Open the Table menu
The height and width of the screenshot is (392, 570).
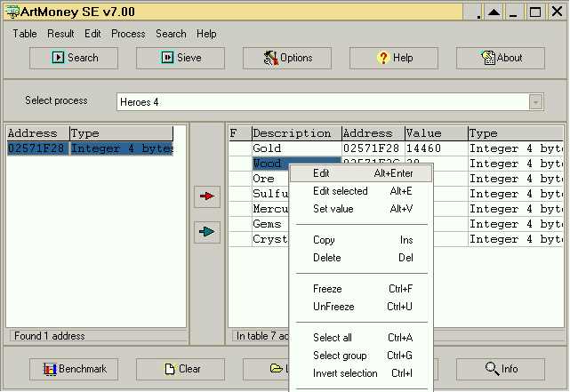point(25,34)
